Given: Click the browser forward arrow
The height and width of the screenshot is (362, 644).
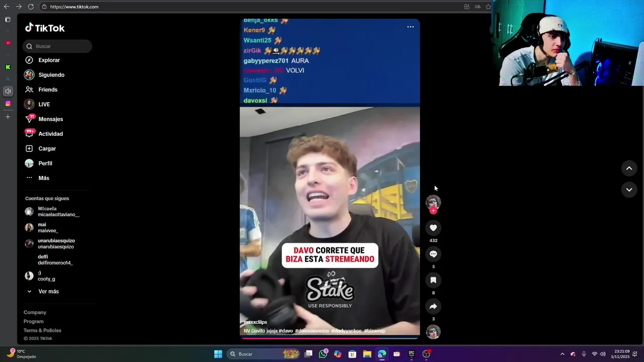Looking at the screenshot, I should (19, 7).
